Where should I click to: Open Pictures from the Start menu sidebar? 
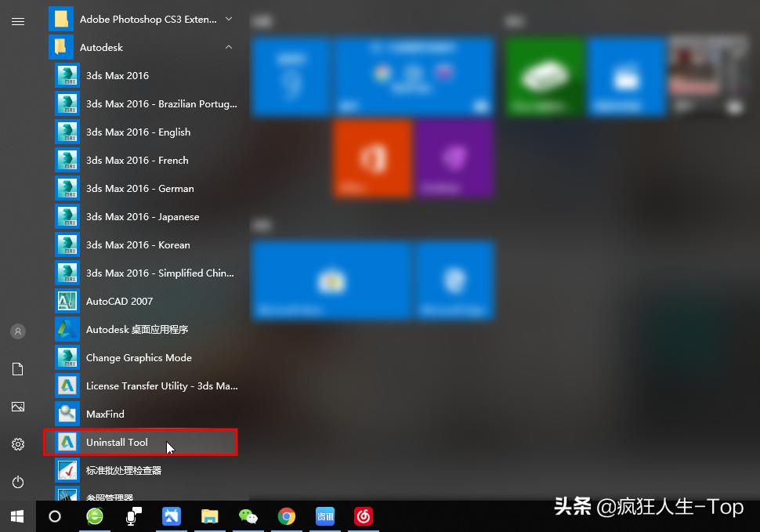tap(17, 406)
